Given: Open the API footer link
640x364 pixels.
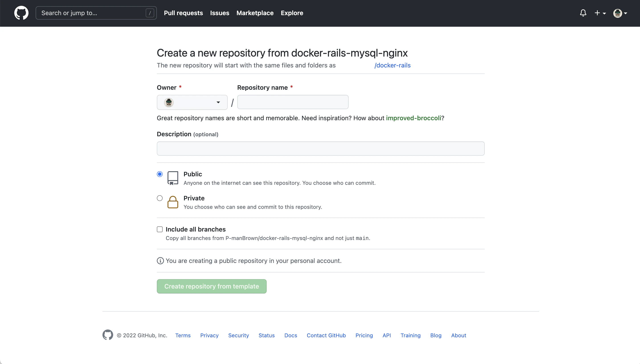Looking at the screenshot, I should coord(387,335).
